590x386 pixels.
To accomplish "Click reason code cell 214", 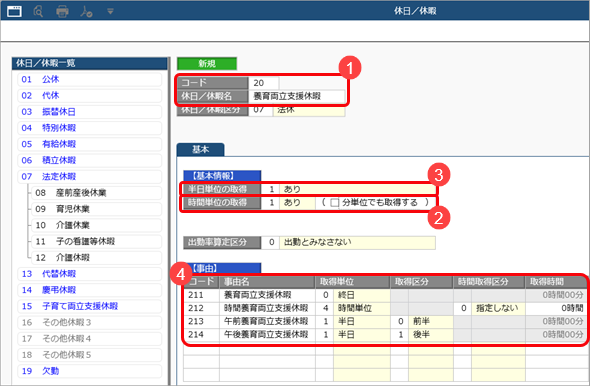I will pos(201,334).
